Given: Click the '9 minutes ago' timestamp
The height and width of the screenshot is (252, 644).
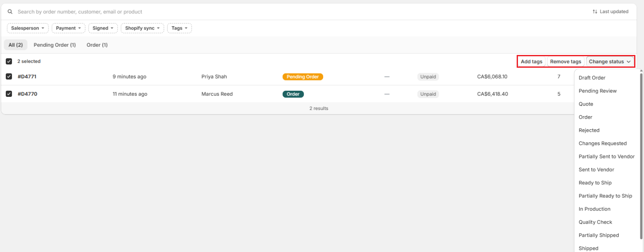Looking at the screenshot, I should (x=129, y=76).
